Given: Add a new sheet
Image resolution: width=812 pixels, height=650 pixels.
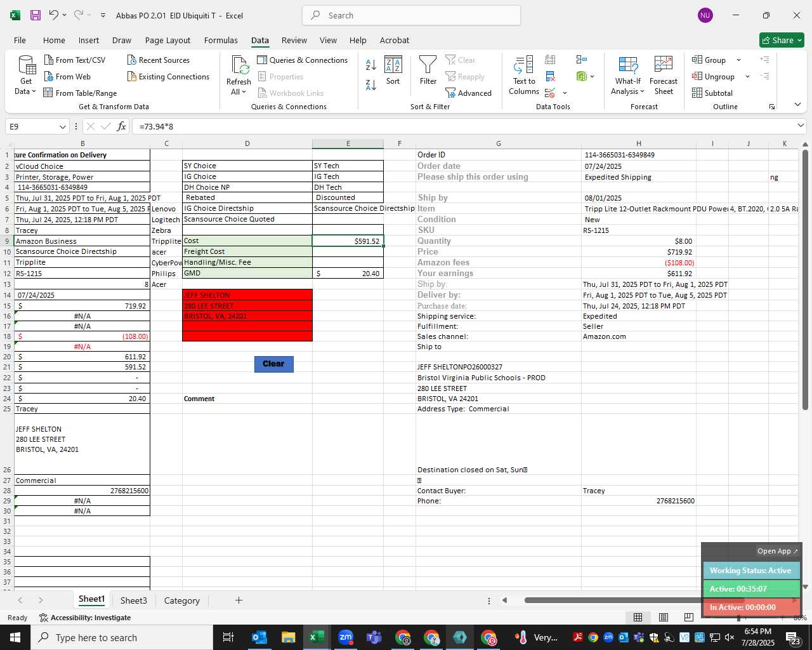Looking at the screenshot, I should [239, 600].
